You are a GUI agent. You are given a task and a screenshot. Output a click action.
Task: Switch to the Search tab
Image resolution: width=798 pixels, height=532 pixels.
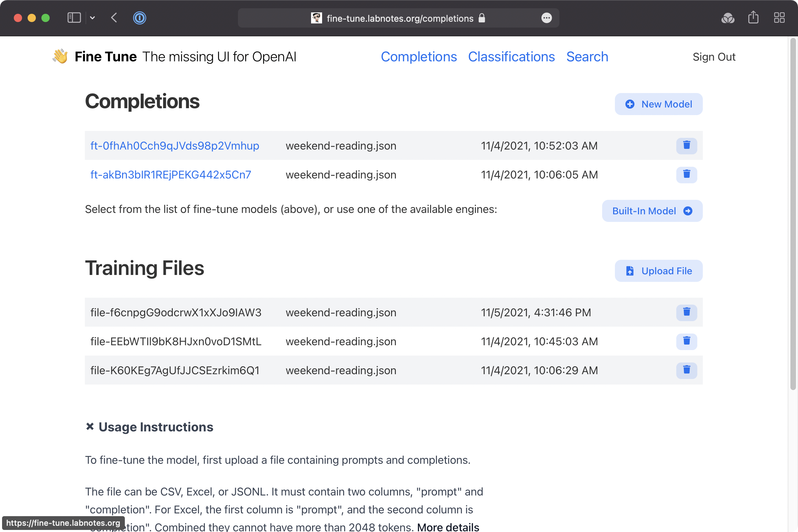pyautogui.click(x=587, y=57)
